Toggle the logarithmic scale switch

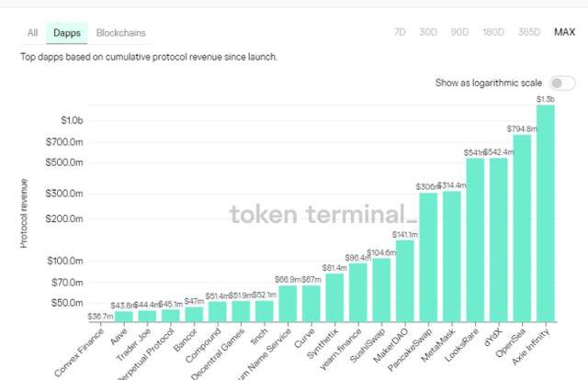(x=562, y=84)
